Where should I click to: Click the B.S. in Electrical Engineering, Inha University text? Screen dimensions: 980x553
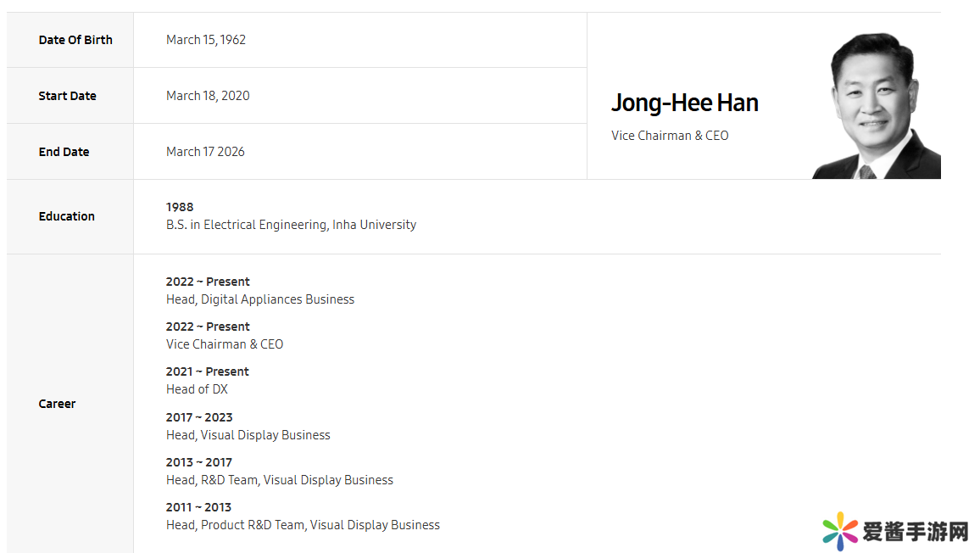[291, 225]
